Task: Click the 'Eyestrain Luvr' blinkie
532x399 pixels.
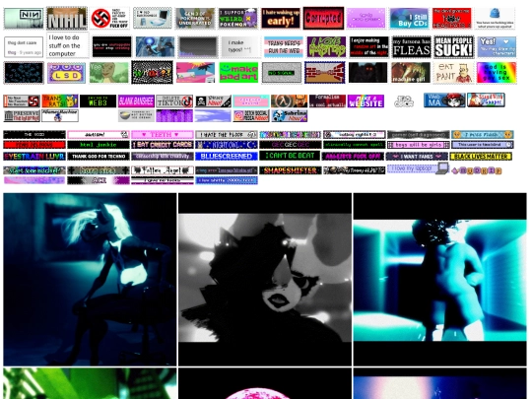Action: (34, 157)
